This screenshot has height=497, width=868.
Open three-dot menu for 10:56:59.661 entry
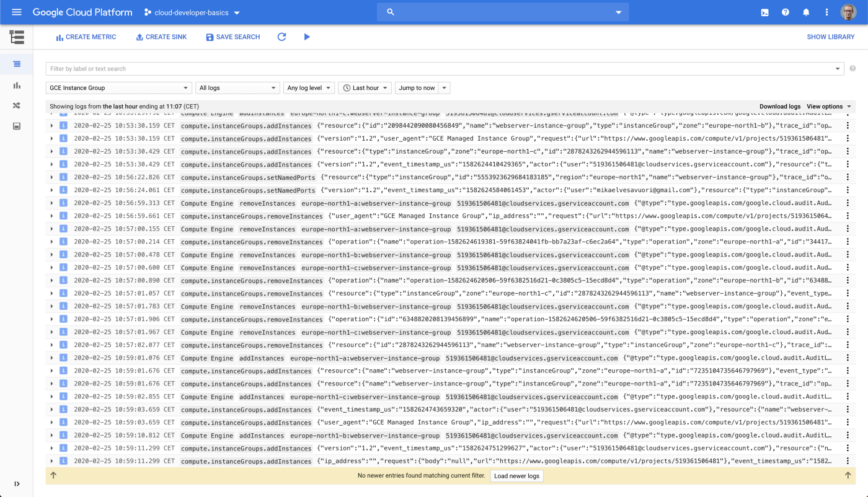848,216
